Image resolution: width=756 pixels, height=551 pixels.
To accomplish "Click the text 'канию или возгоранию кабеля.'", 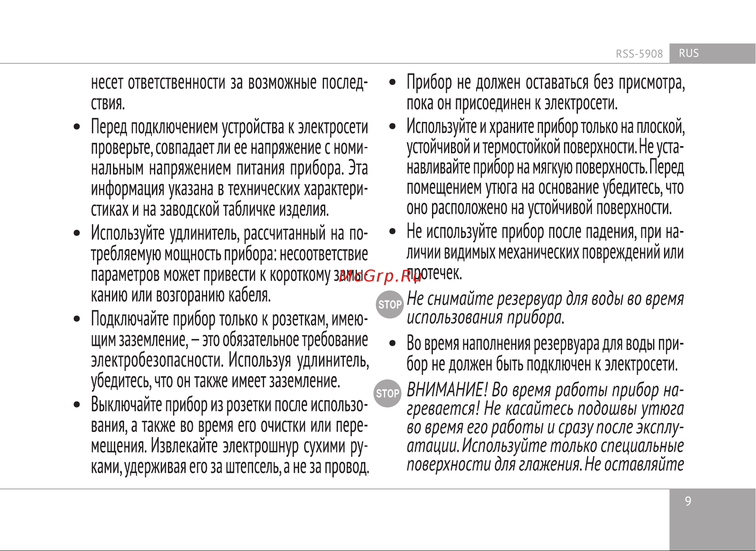I will coord(181,295).
